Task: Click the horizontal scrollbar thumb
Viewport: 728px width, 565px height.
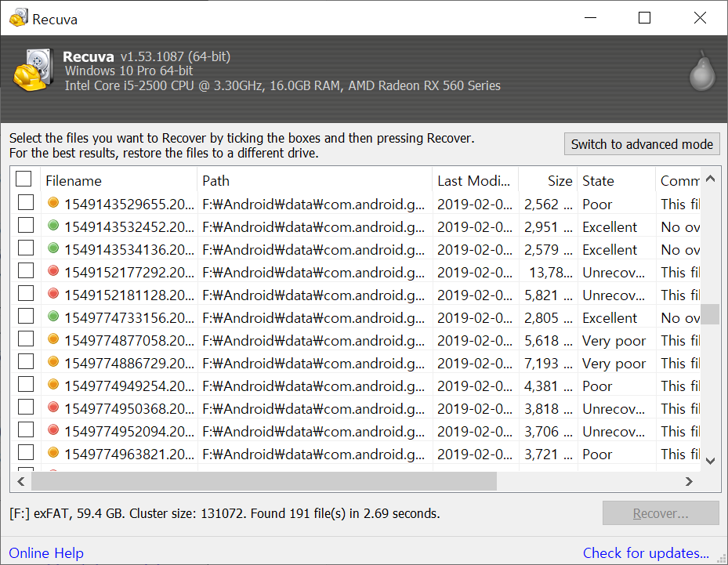Action: 264,481
